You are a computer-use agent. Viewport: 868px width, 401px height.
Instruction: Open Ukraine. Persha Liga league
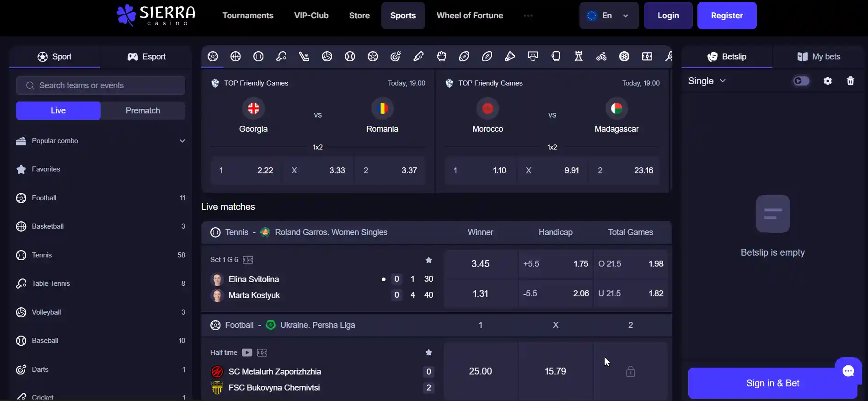317,325
